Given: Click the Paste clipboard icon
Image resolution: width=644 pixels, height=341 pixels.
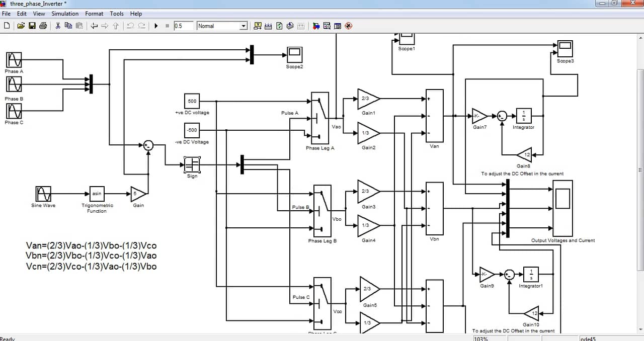Looking at the screenshot, I should click(x=79, y=26).
